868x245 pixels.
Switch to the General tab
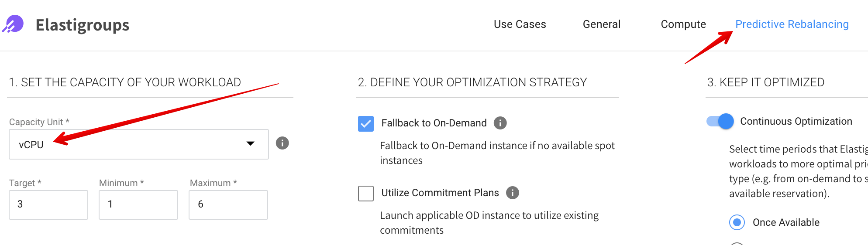(601, 24)
